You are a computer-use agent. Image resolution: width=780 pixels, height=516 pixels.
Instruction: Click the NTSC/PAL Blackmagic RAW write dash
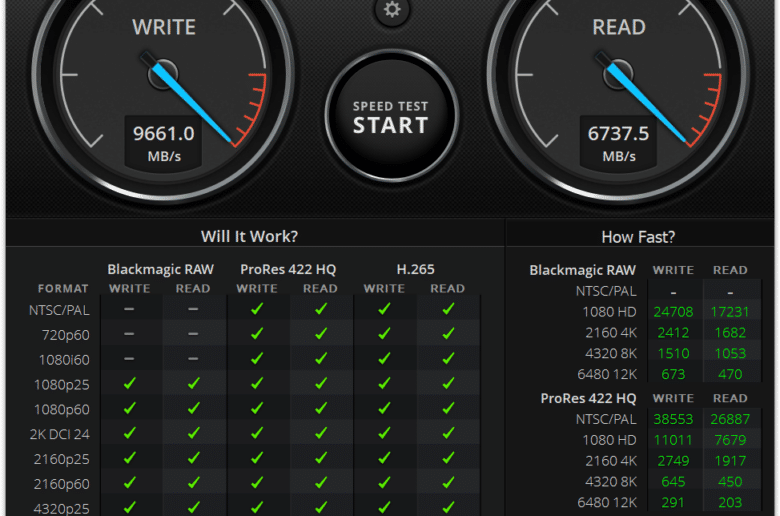129,309
